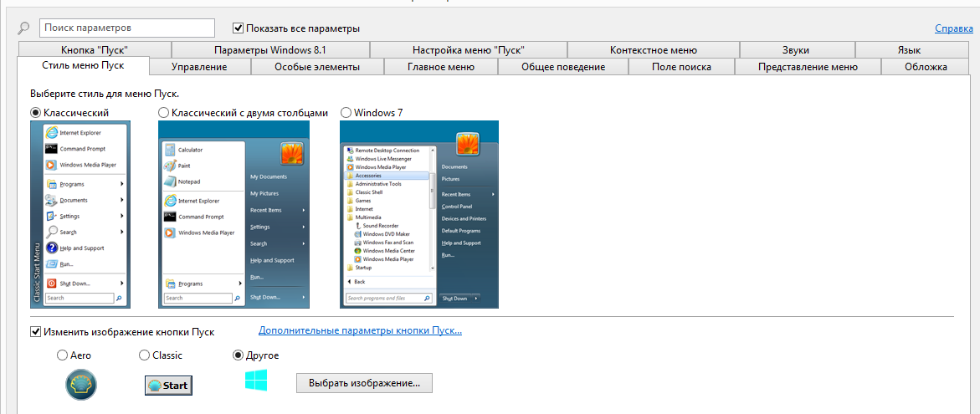Open the 'Управление' tab
980x414 pixels.
(199, 67)
